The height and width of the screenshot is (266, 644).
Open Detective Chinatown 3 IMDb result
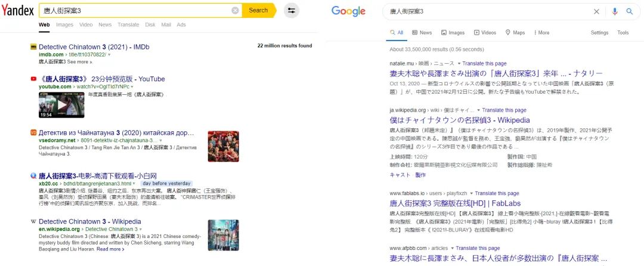coord(94,47)
